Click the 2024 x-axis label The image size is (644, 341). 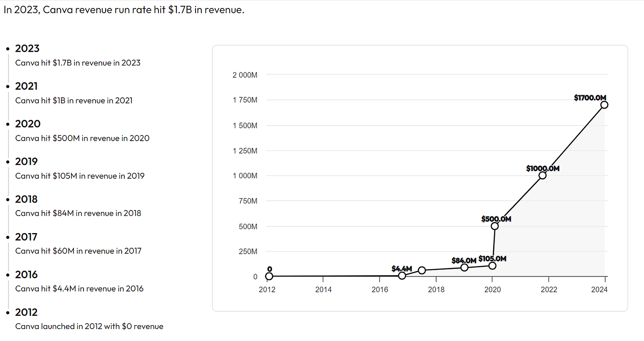(600, 289)
